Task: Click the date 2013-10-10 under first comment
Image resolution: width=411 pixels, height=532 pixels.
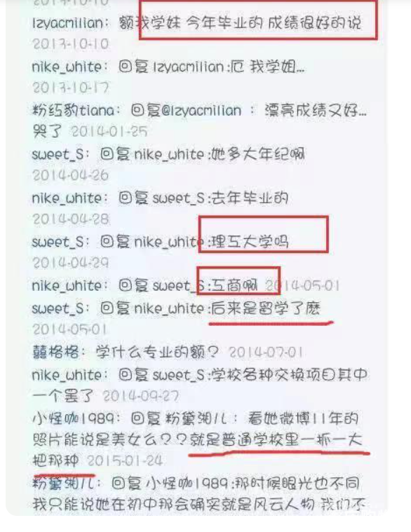Action: coord(70,43)
